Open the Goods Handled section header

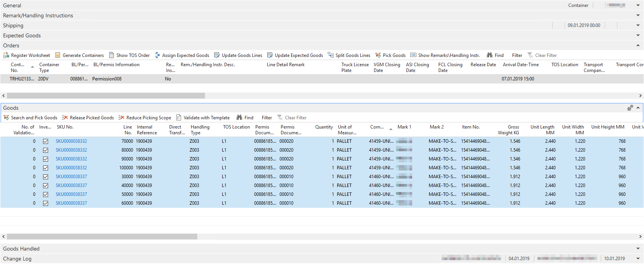tap(322, 249)
